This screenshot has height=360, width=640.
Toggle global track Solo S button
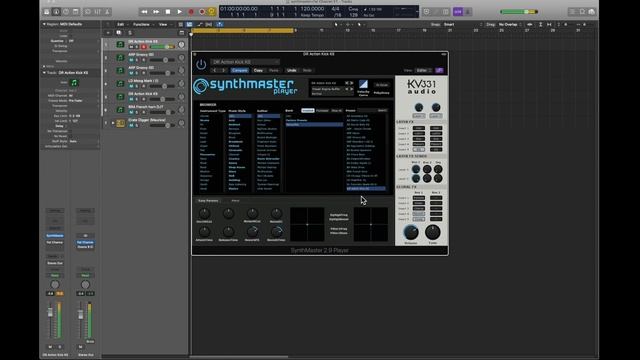(130, 33)
